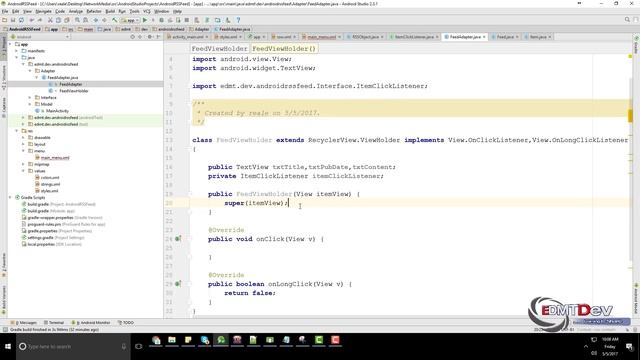Open the Navigate menu
This screenshot has height=360, width=640.
coord(43,11)
